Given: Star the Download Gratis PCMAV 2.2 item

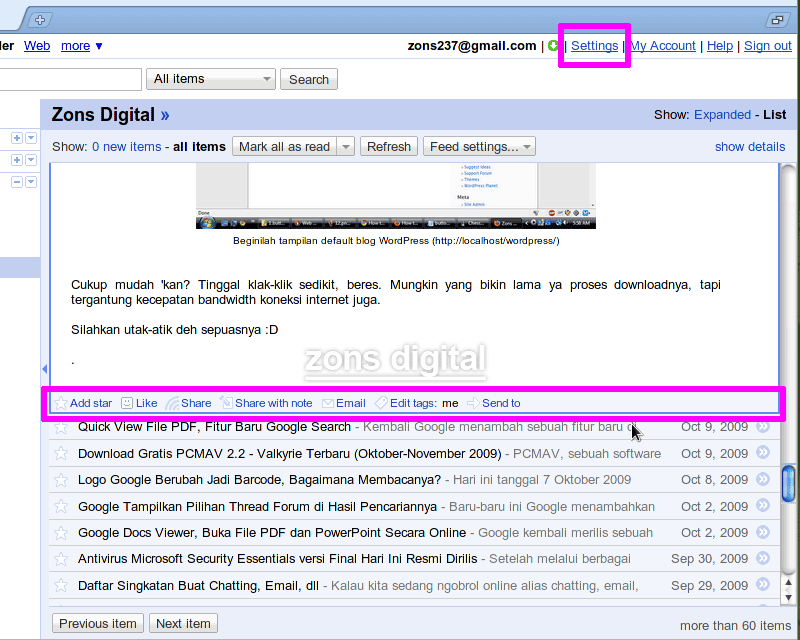Looking at the screenshot, I should pyautogui.click(x=61, y=453).
